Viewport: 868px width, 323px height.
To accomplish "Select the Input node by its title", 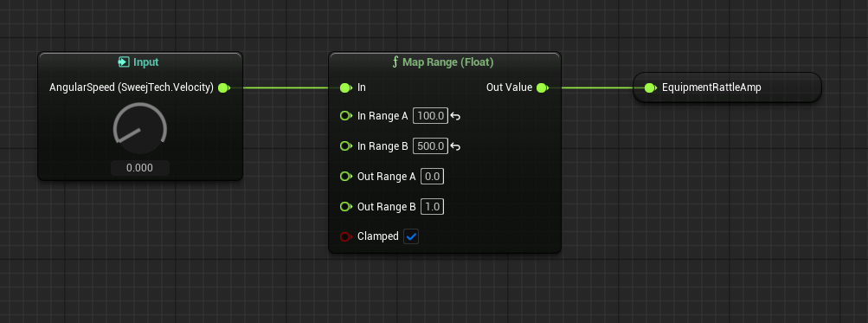I will (145, 62).
